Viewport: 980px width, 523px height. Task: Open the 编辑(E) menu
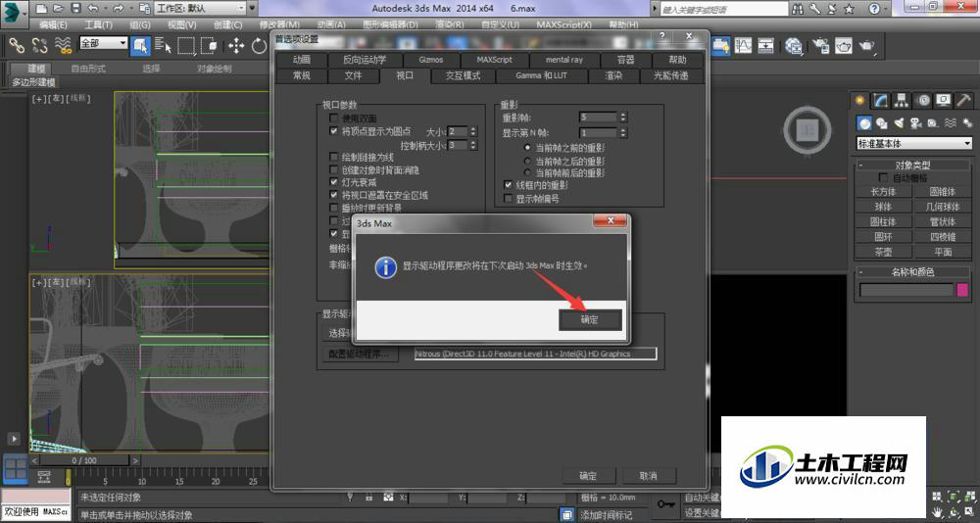tap(53, 25)
